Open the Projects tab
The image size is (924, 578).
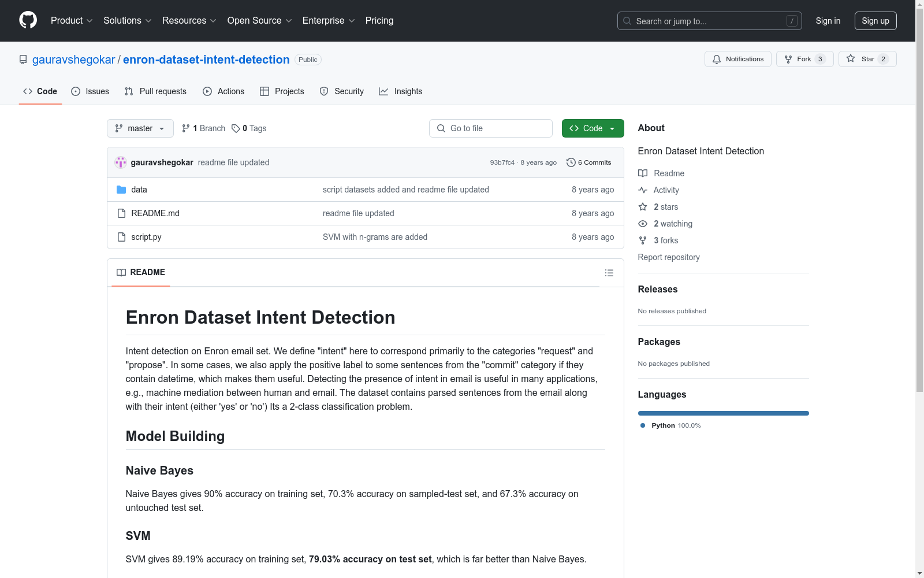[x=282, y=91]
